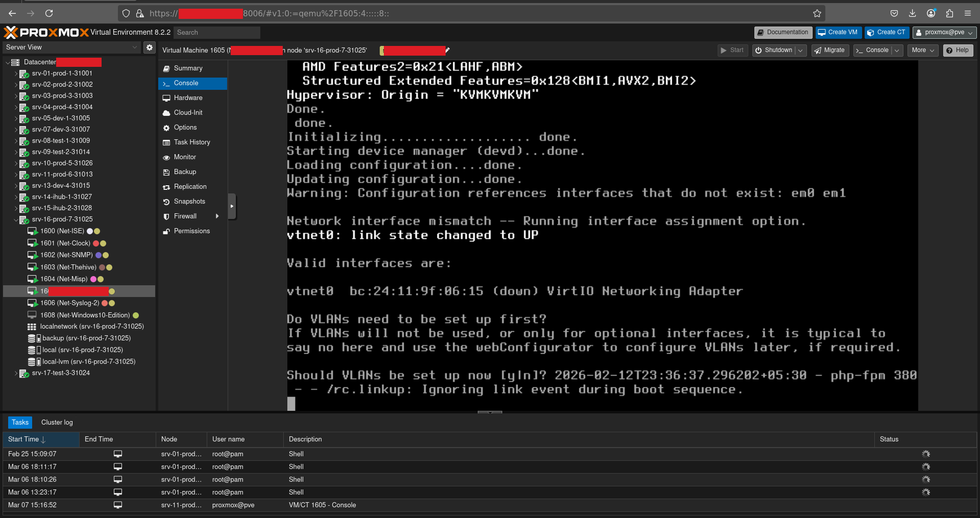Click the Server View gear icon
The width and height of the screenshot is (980, 518).
pyautogui.click(x=150, y=47)
